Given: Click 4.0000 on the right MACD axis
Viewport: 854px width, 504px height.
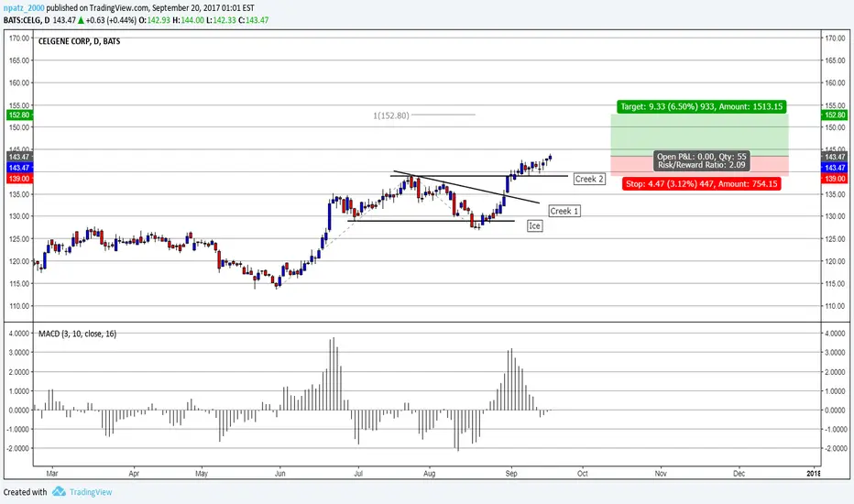Looking at the screenshot, I should pyautogui.click(x=835, y=333).
